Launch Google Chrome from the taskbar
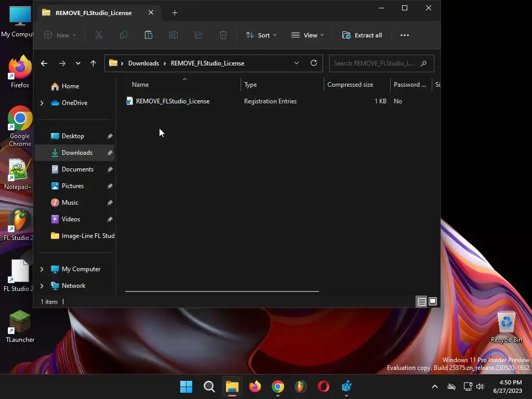This screenshot has height=399, width=532. pos(278,387)
